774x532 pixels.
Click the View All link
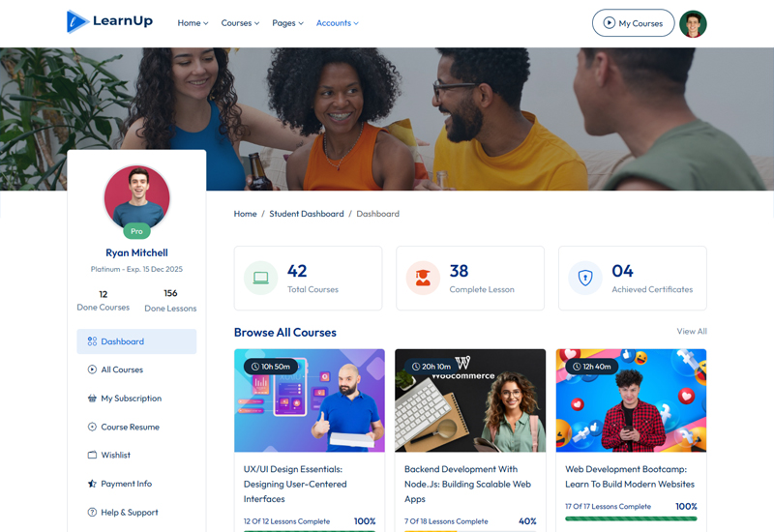tap(692, 331)
